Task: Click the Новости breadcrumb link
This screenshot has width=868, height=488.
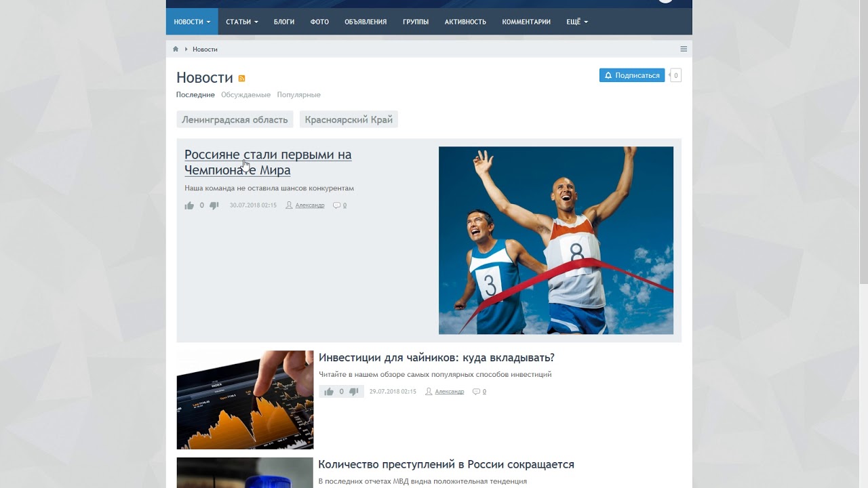Action: point(205,49)
